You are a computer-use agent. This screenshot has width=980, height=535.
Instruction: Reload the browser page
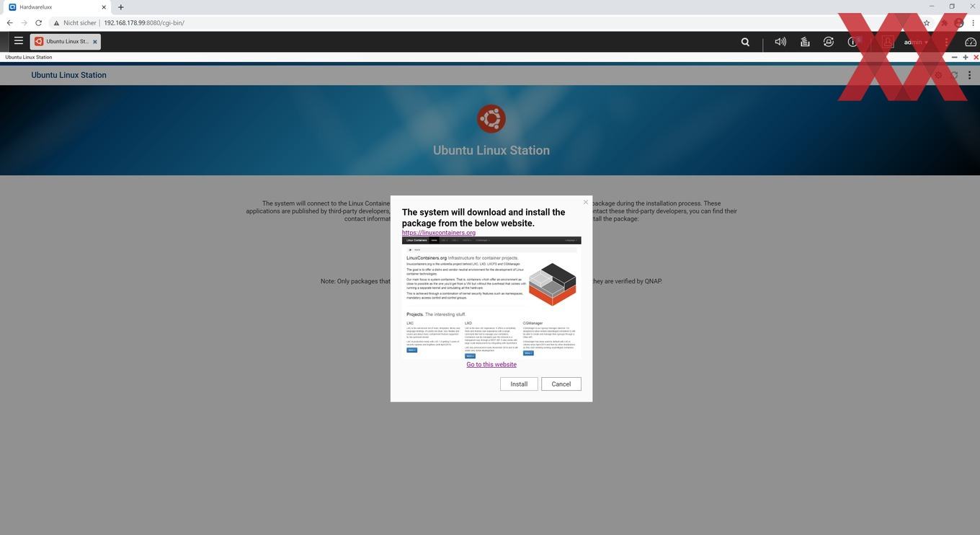click(x=38, y=23)
